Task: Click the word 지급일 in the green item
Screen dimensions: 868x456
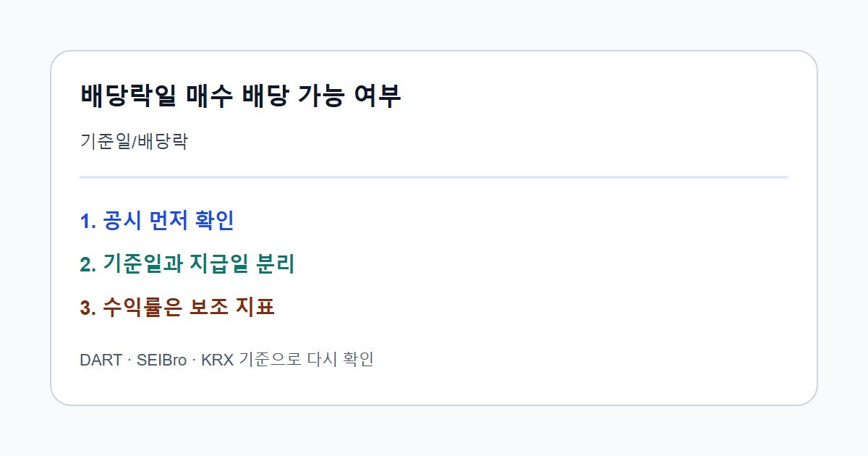Action: coord(220,264)
